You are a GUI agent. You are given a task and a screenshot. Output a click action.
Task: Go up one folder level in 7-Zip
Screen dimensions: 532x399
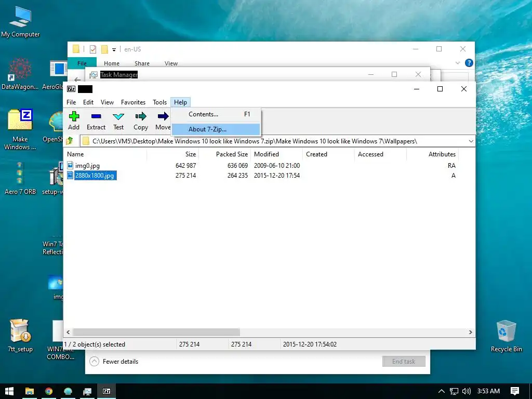[70, 141]
